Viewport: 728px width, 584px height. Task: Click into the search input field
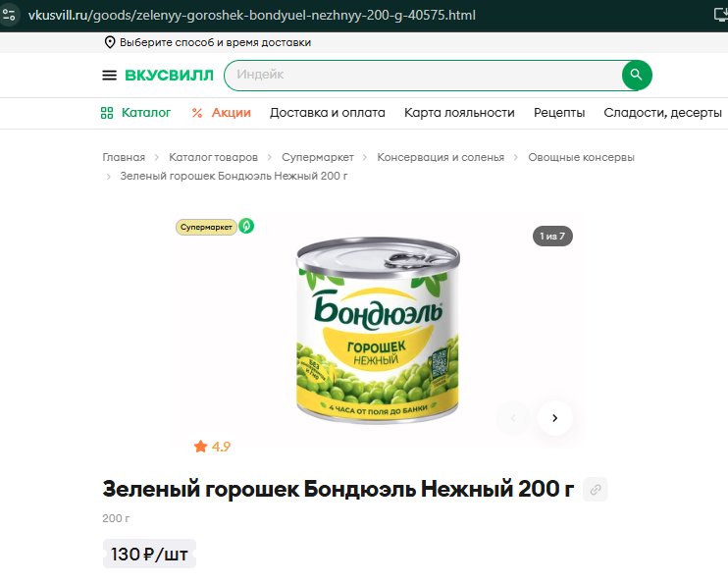tap(424, 75)
